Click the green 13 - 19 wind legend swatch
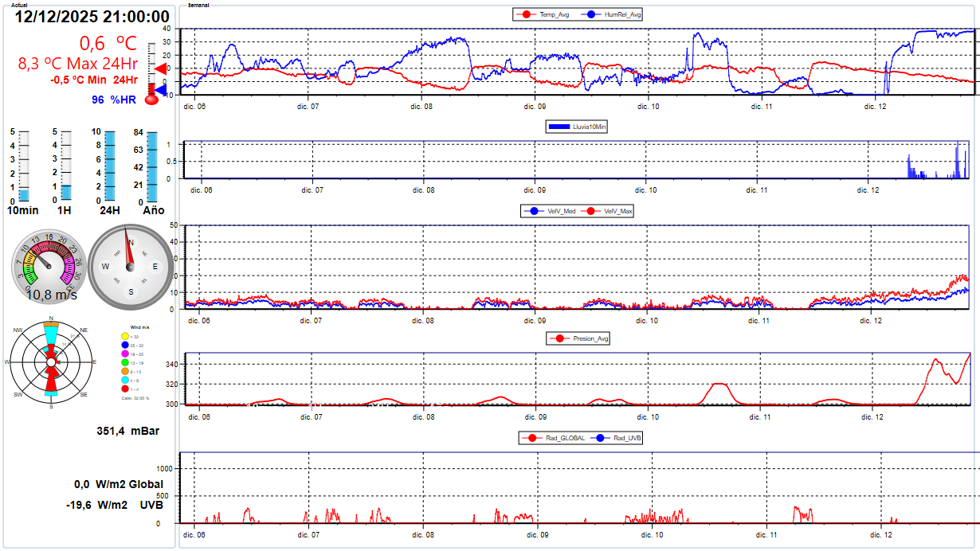 tap(125, 362)
